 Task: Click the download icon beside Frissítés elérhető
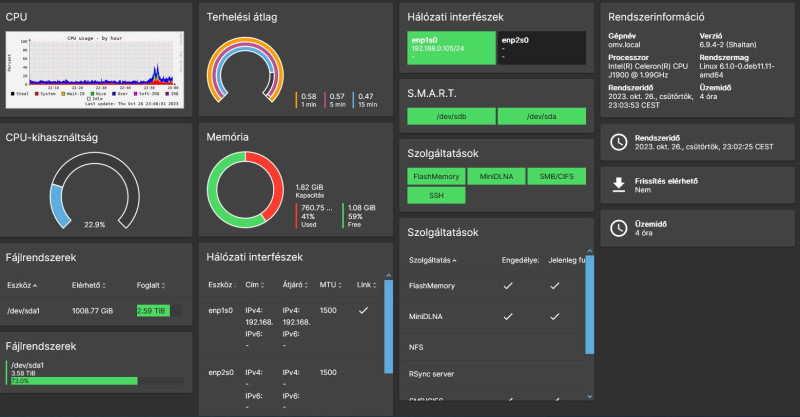coord(618,185)
